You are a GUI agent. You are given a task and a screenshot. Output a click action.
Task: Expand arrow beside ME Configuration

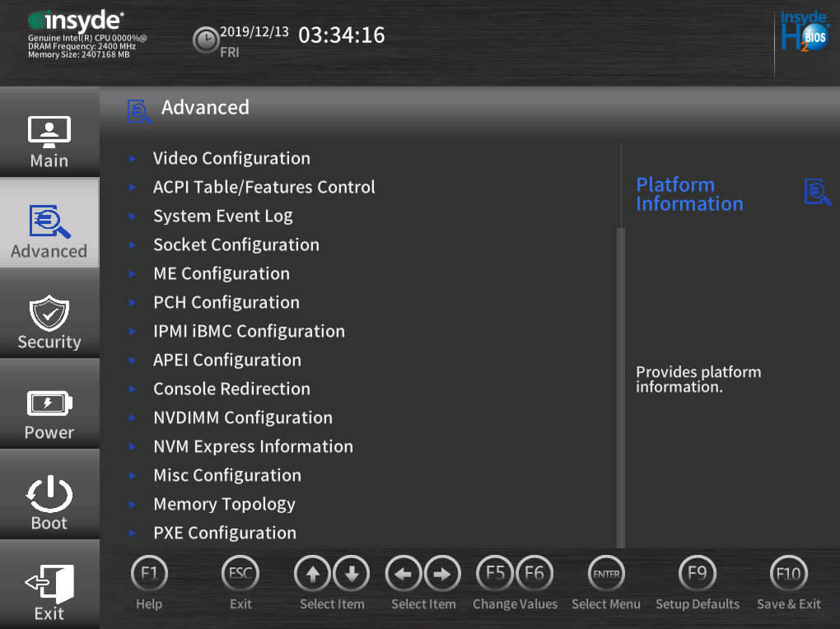click(133, 274)
